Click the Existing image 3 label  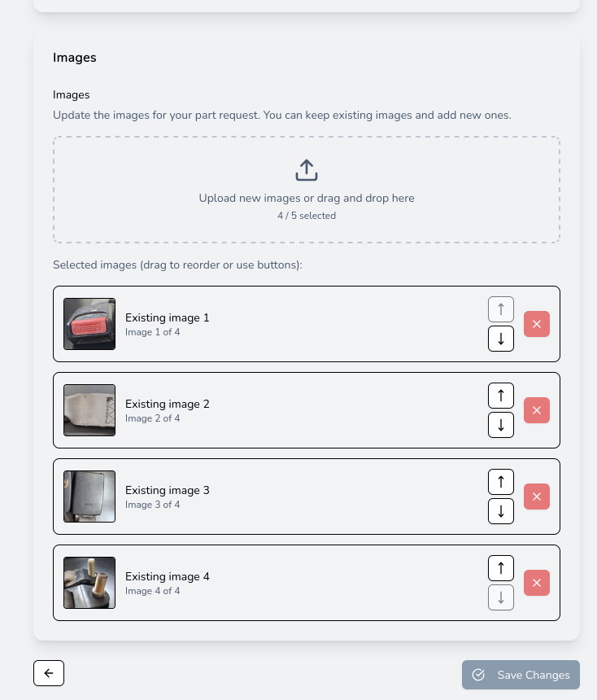pos(168,490)
